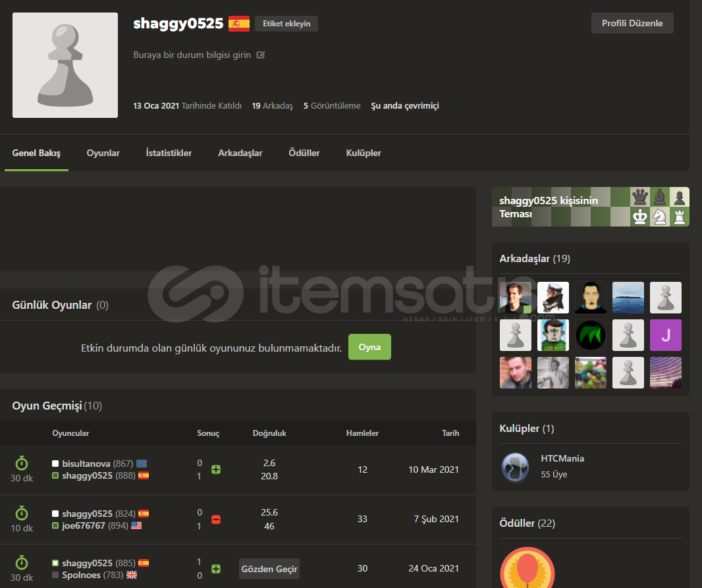The width and height of the screenshot is (702, 588).
Task: Click the Arkadaşlar (19) sidebar heading
Action: pos(535,259)
